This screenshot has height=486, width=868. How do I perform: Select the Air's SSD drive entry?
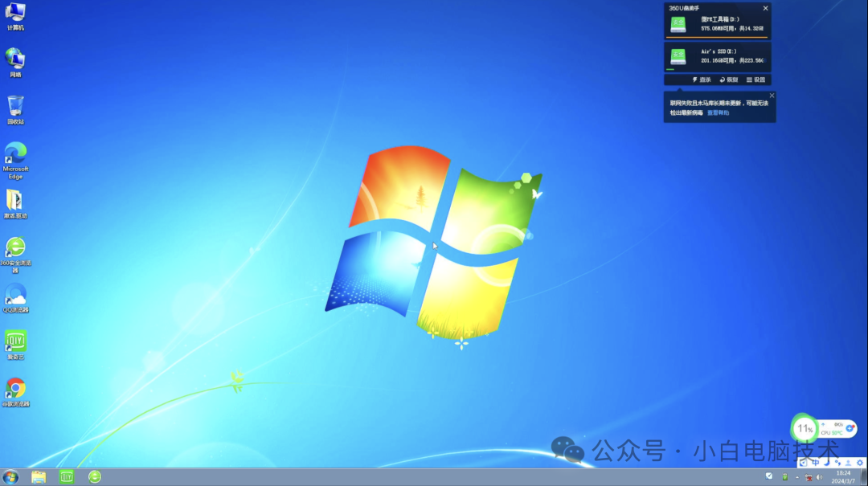718,57
